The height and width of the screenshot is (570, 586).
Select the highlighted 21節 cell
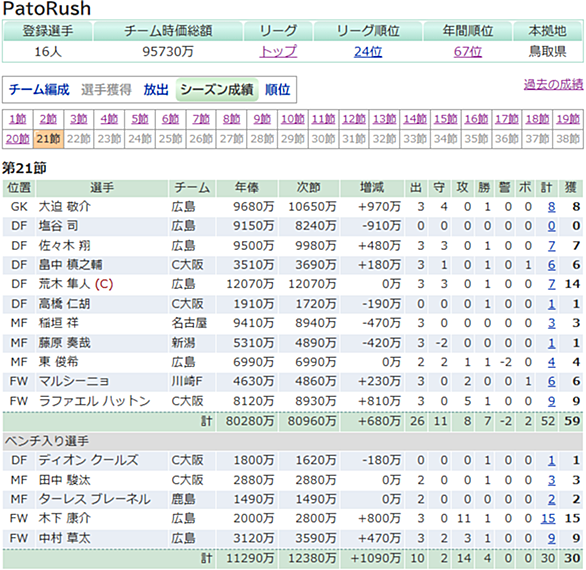(48, 139)
